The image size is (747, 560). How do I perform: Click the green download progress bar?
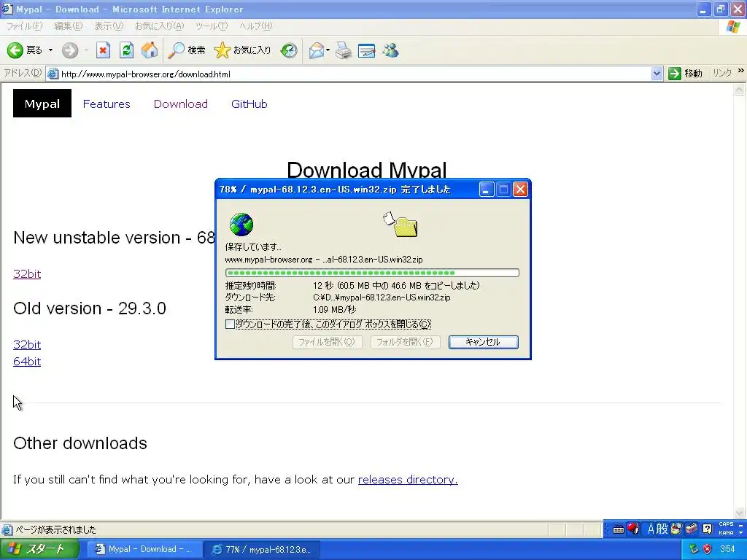(x=372, y=273)
